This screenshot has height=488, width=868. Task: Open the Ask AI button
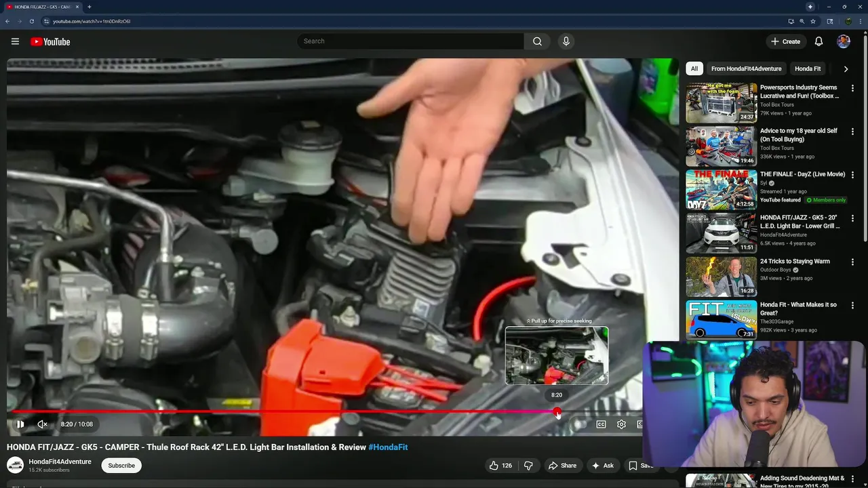(603, 466)
